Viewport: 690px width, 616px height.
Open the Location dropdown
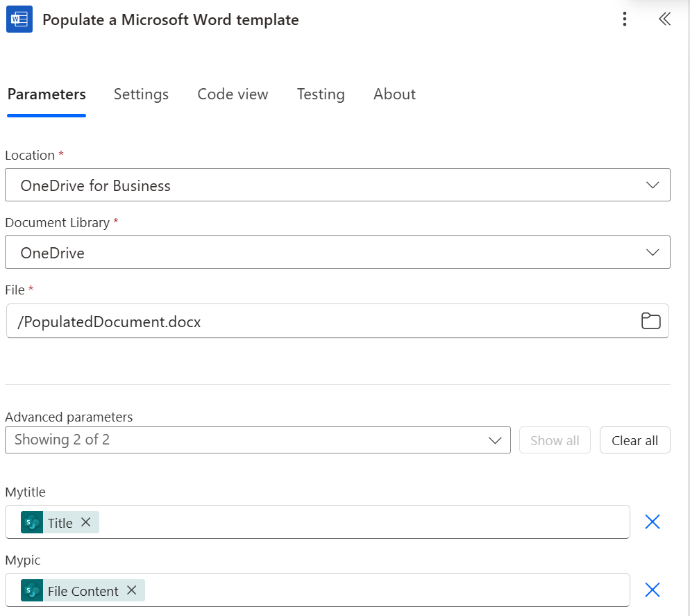pos(651,185)
